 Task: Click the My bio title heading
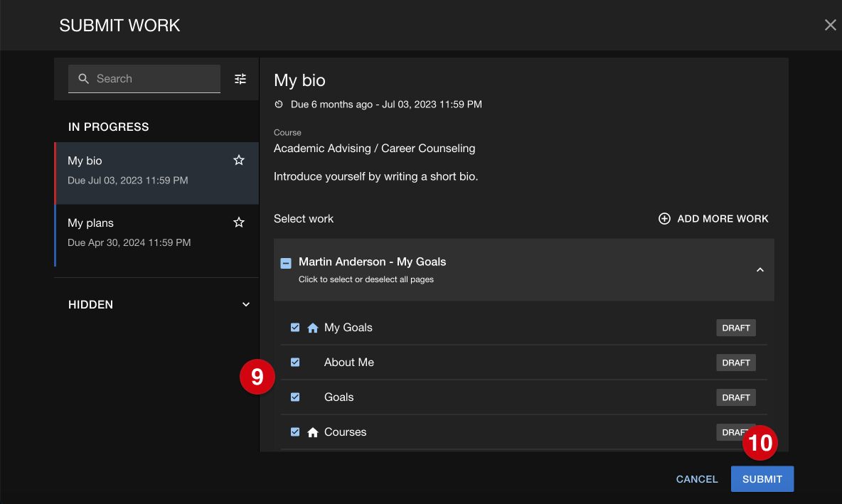point(299,80)
